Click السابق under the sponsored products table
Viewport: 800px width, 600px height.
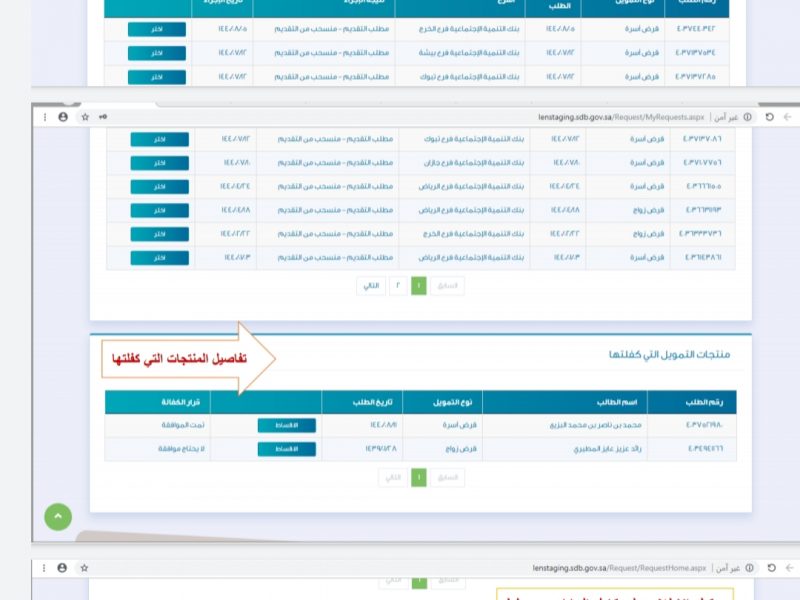tap(447, 478)
